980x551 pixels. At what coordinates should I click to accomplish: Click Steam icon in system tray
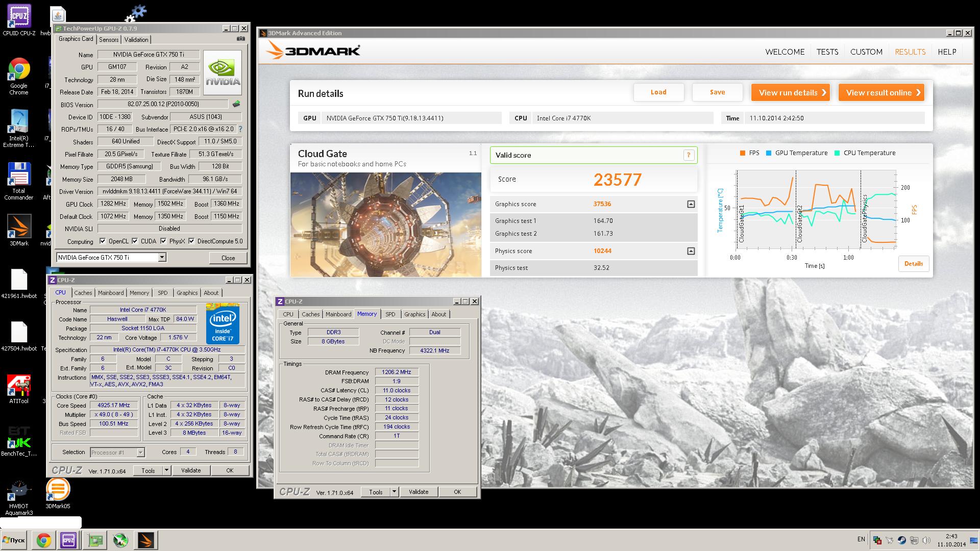click(902, 540)
